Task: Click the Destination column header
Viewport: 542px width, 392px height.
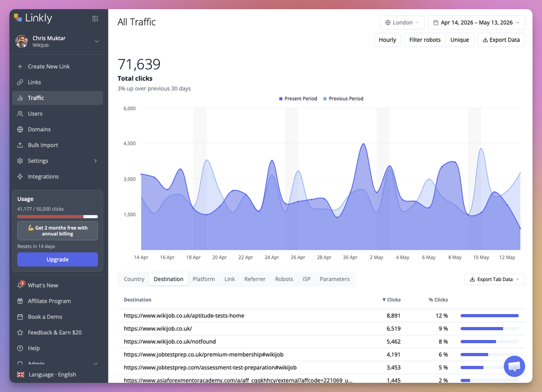Action: [138, 300]
